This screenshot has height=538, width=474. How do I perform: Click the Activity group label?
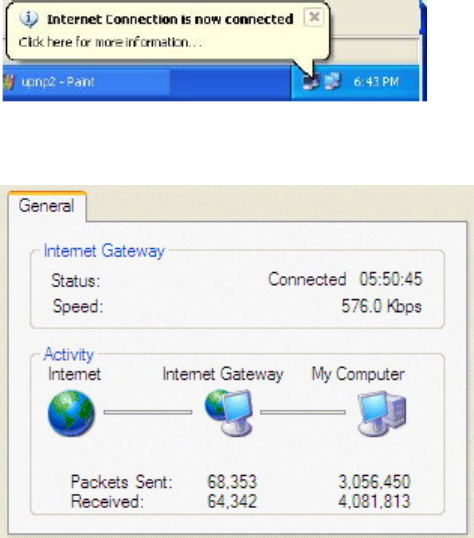[x=69, y=354]
